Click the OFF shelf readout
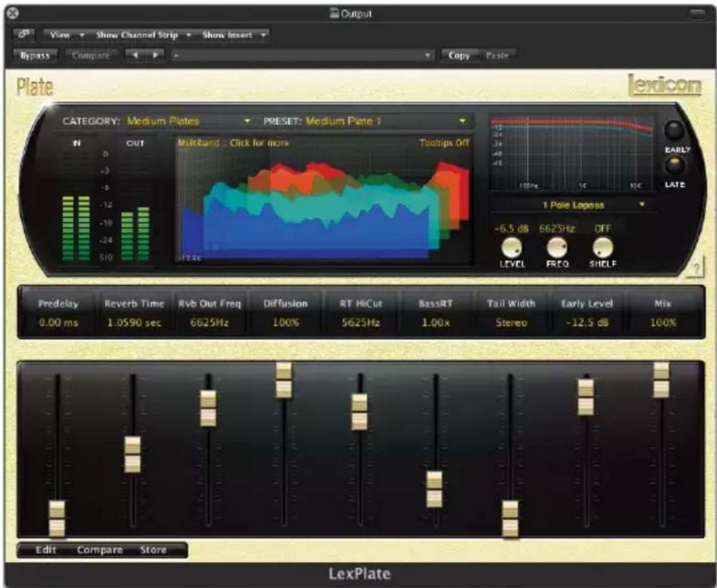717x588 pixels. tap(602, 228)
